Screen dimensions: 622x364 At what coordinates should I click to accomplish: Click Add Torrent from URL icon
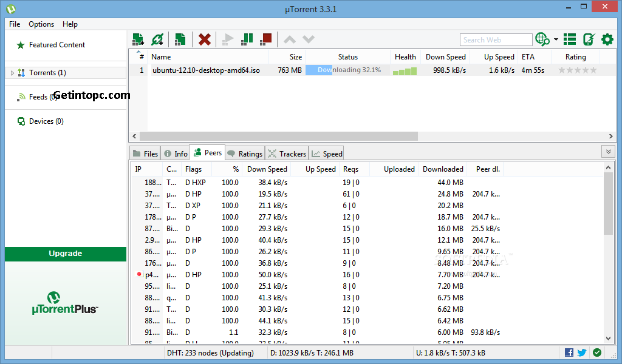pos(157,39)
